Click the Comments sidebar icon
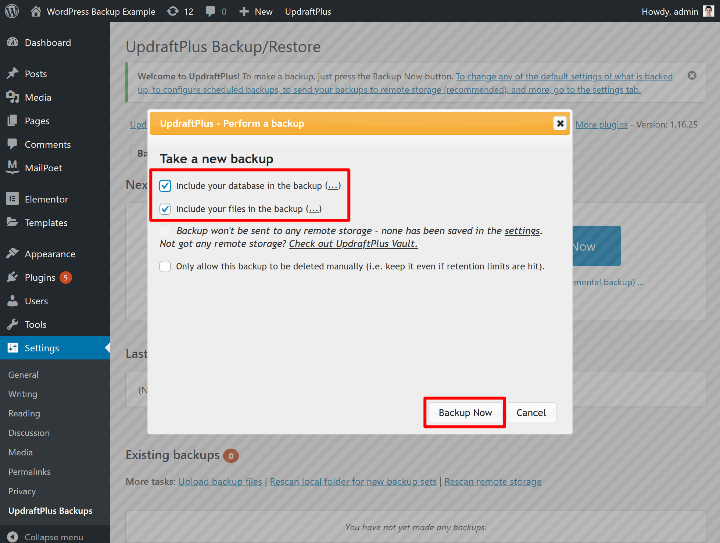The image size is (720, 543). click(12, 144)
